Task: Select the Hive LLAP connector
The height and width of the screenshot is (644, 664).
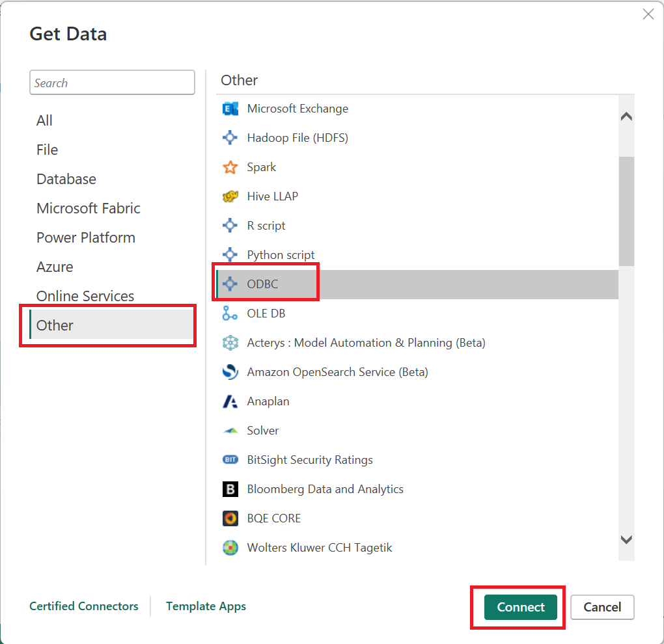Action: (272, 196)
